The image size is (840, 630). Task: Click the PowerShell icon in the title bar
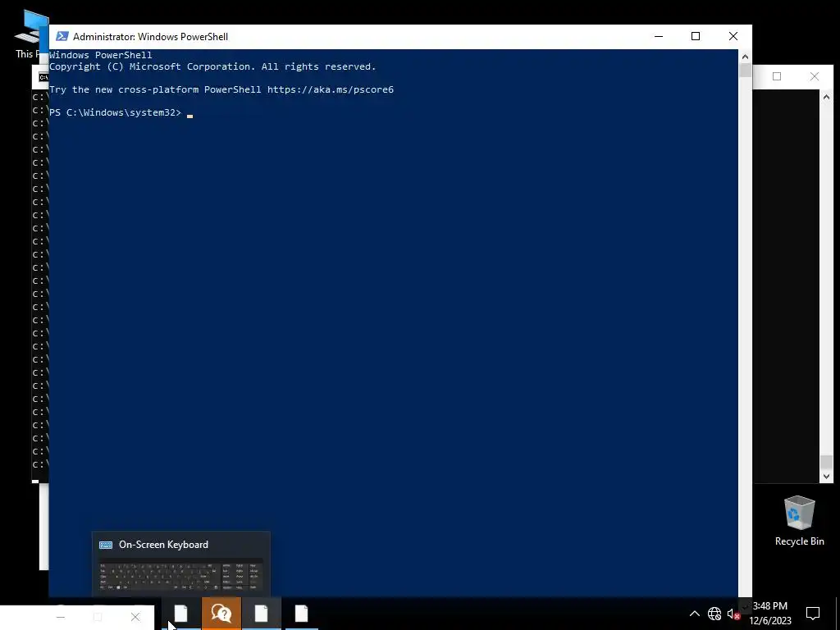tap(62, 36)
